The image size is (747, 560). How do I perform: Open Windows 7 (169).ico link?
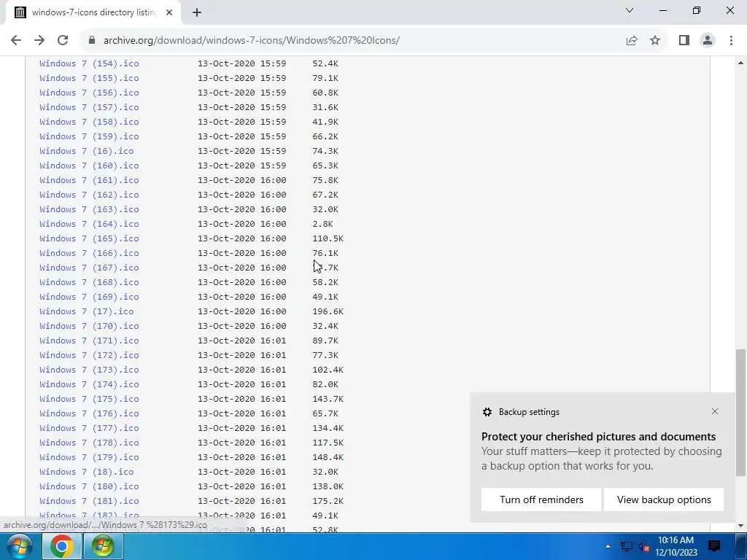(x=89, y=297)
